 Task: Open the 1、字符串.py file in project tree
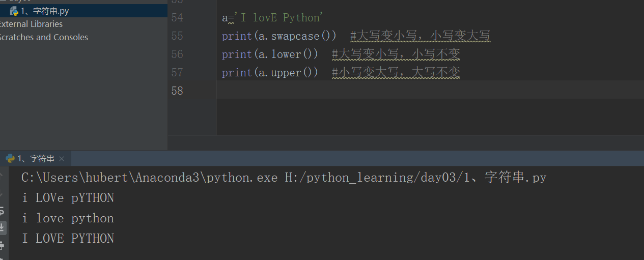45,11
